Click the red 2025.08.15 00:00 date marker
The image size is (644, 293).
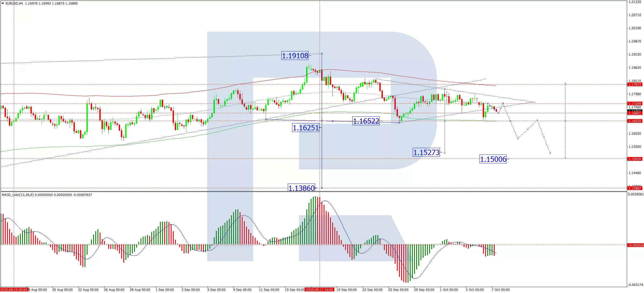coord(14,290)
